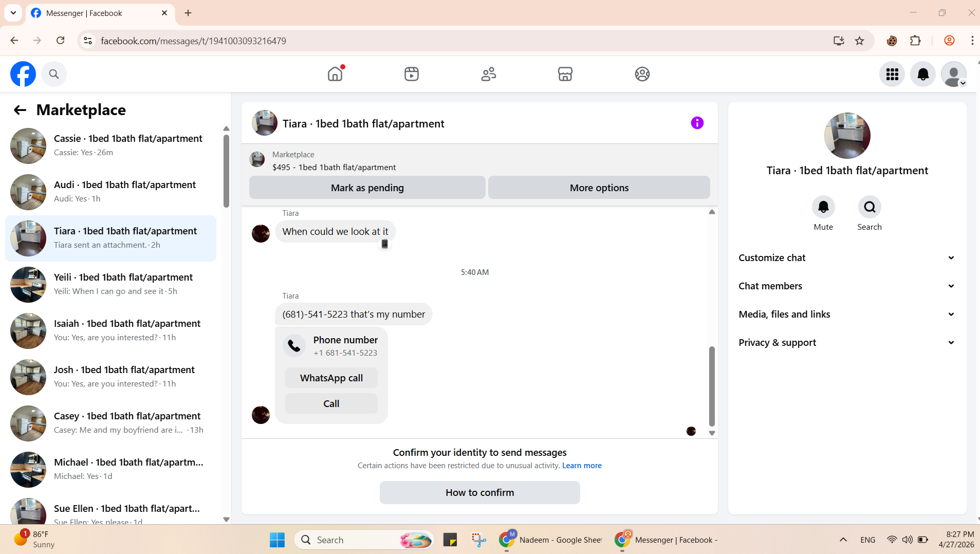This screenshot has height=554, width=980.
Task: Click How to confirm button
Action: (x=480, y=493)
